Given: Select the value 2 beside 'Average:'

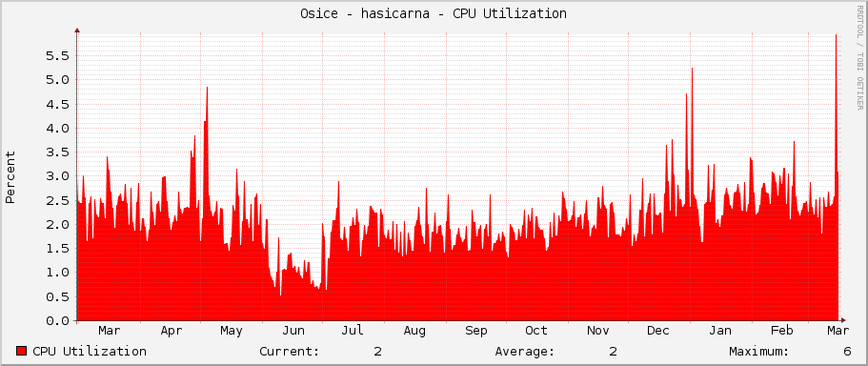Looking at the screenshot, I should point(614,351).
